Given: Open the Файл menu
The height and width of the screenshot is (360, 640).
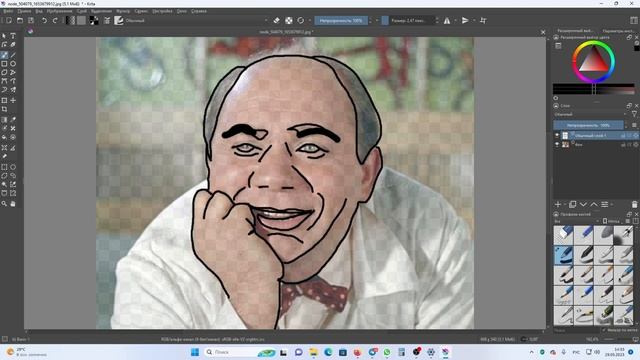Looking at the screenshot, I should pos(8,11).
